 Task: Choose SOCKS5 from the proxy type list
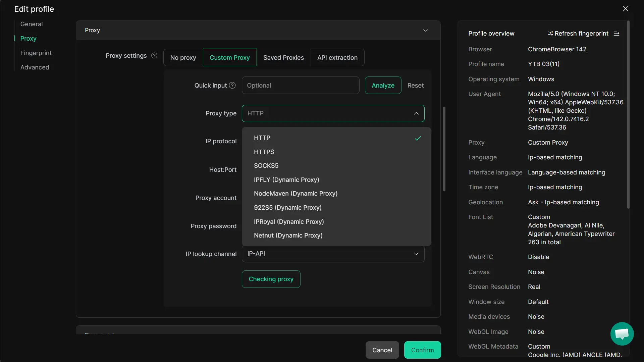tap(266, 166)
